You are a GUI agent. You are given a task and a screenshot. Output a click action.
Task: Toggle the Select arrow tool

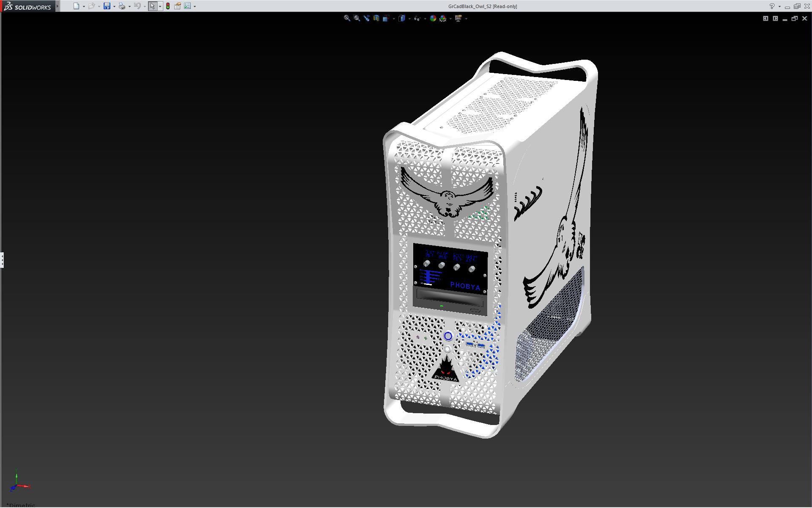tap(152, 6)
